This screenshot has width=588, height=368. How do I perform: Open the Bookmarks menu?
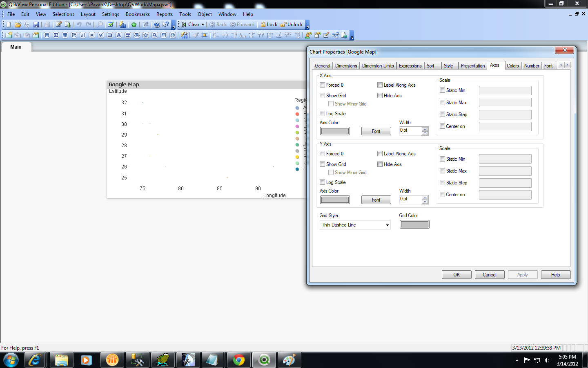coord(138,14)
